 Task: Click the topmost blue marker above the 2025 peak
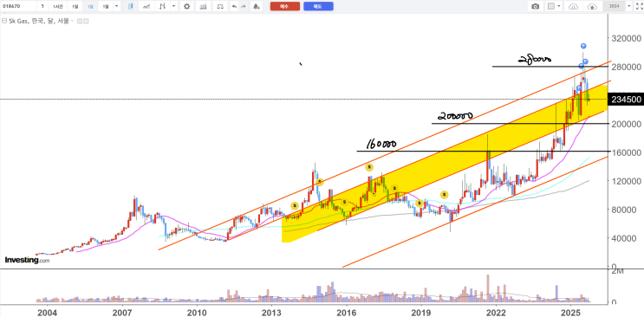[x=583, y=46]
